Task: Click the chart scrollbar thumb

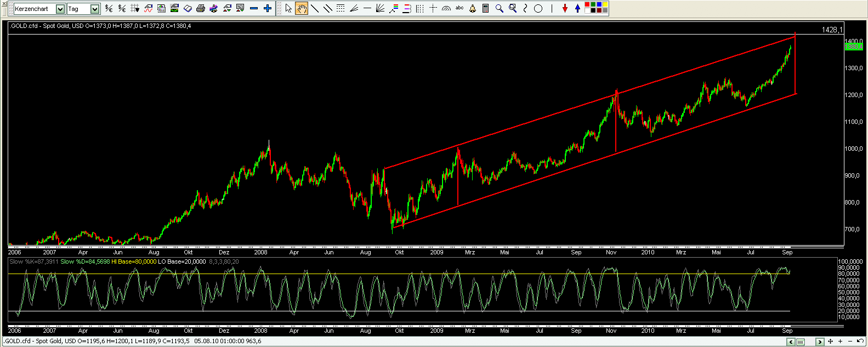Action: pos(801,342)
